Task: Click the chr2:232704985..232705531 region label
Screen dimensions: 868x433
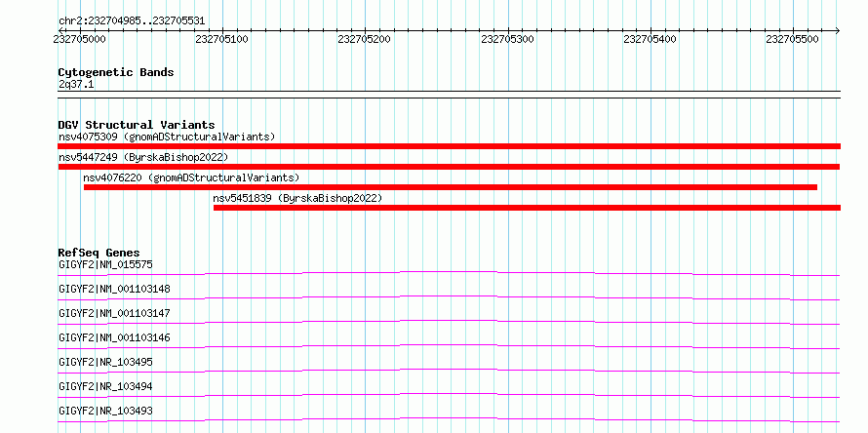Action: coord(132,21)
